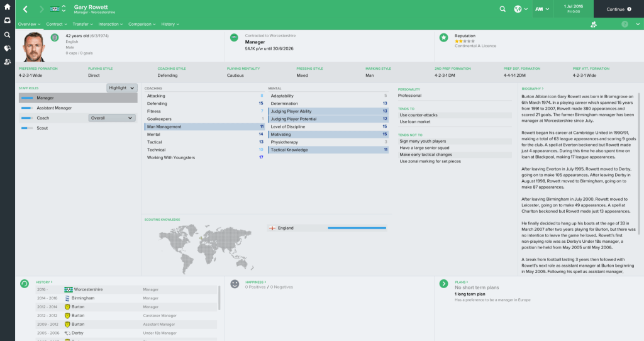Viewport: 644px width, 341px height.
Task: Select the Scout staff role
Action: (x=42, y=128)
